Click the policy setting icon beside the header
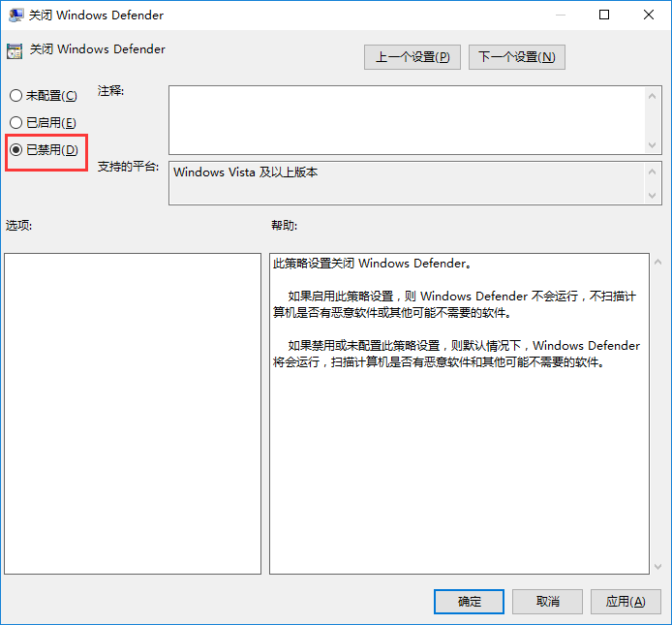Screen dimensions: 672x625 pyautogui.click(x=15, y=50)
